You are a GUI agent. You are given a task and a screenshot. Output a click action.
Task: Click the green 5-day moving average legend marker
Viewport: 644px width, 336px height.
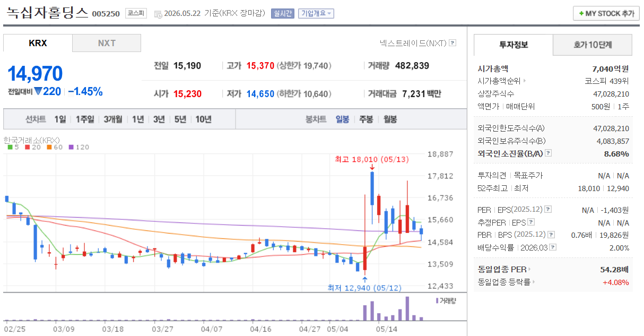[x=10, y=147]
